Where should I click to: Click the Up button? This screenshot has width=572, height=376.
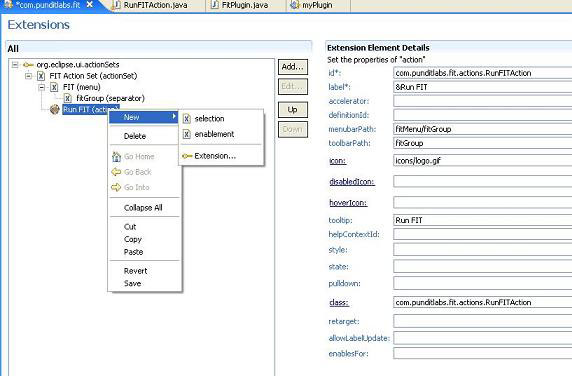pos(293,110)
